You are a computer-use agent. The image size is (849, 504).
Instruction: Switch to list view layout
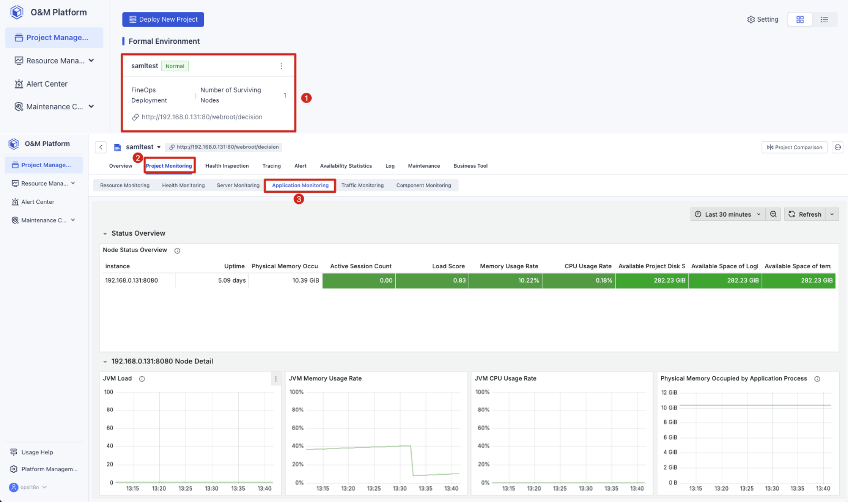(824, 19)
